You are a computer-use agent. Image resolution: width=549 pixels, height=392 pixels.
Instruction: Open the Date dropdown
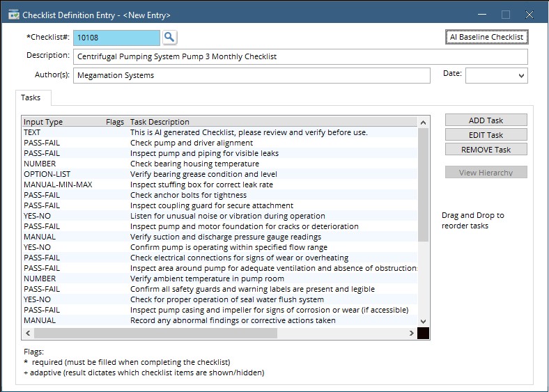pyautogui.click(x=521, y=76)
